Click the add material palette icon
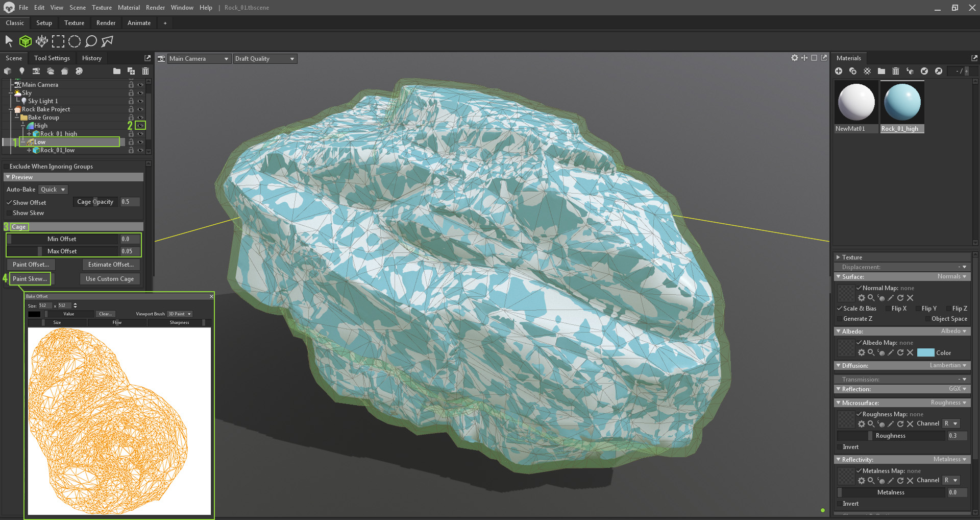Screen dimensions: 980x520 pos(79,71)
